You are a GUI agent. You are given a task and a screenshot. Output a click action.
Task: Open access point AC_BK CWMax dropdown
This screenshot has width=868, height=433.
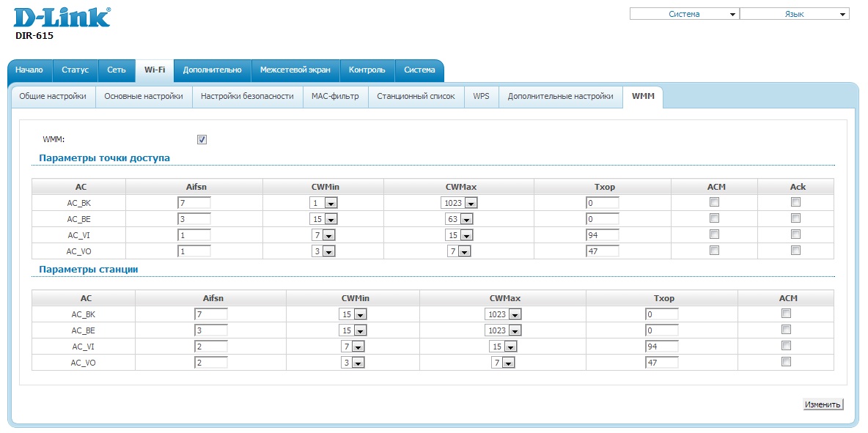459,203
